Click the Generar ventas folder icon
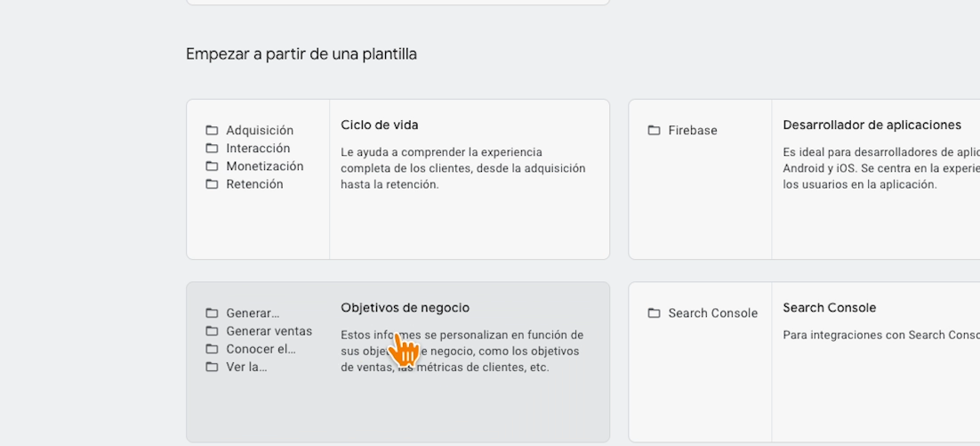This screenshot has height=446, width=980. click(212, 331)
